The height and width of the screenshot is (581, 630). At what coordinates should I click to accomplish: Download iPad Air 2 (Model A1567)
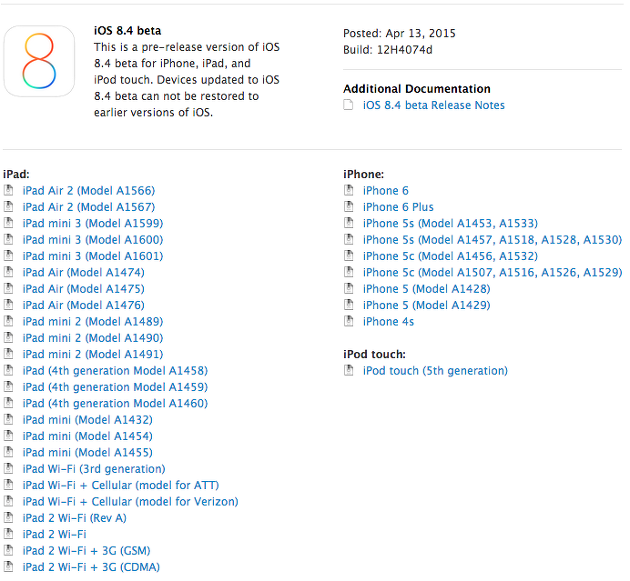pyautogui.click(x=89, y=207)
